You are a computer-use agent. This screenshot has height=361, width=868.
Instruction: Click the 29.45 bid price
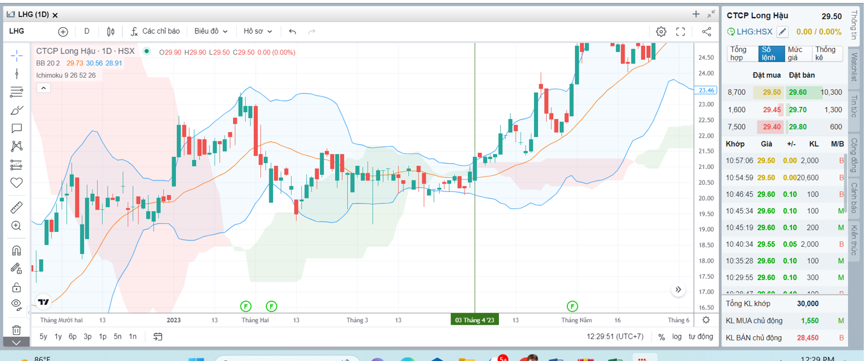[x=772, y=110]
